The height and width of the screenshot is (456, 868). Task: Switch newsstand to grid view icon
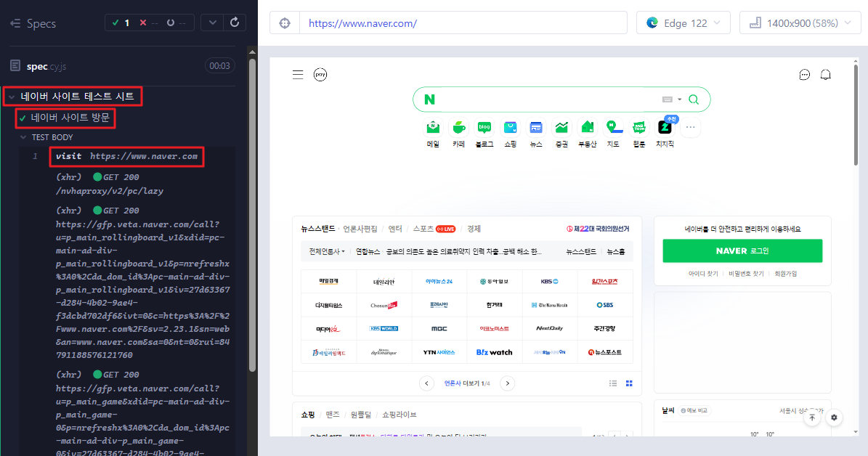pyautogui.click(x=629, y=383)
